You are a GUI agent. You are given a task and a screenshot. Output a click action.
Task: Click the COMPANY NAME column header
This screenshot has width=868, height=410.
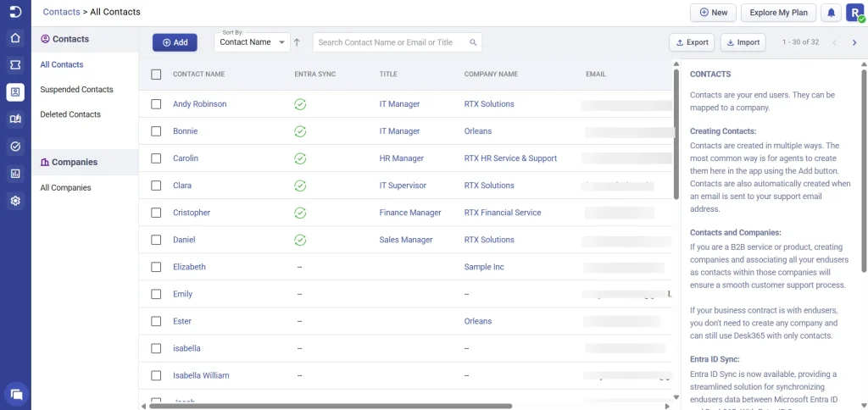click(x=491, y=75)
